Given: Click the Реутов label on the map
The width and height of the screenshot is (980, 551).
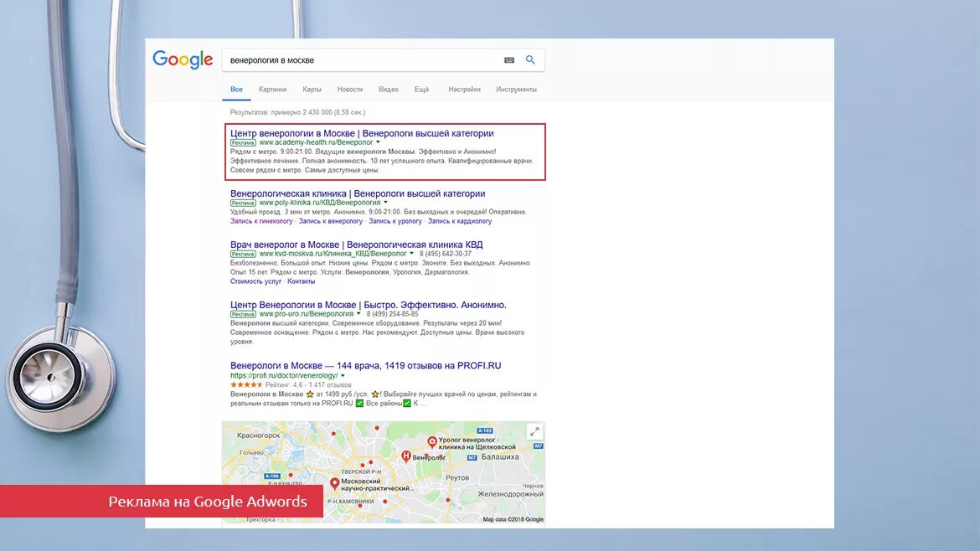Looking at the screenshot, I should [457, 477].
